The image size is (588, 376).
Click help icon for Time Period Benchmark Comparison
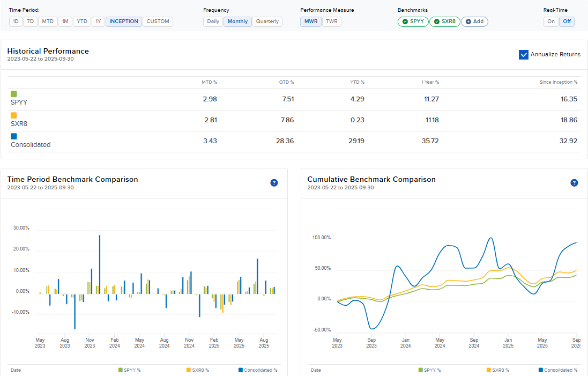point(274,183)
